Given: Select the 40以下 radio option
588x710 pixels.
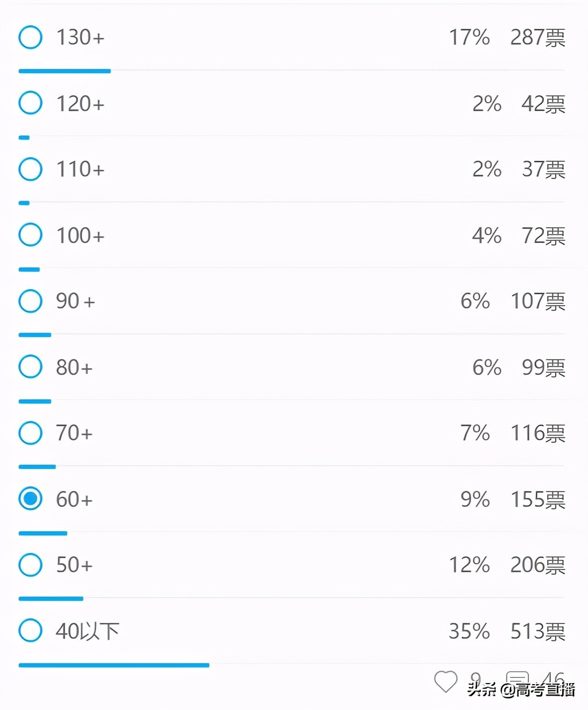Looking at the screenshot, I should [x=30, y=631].
